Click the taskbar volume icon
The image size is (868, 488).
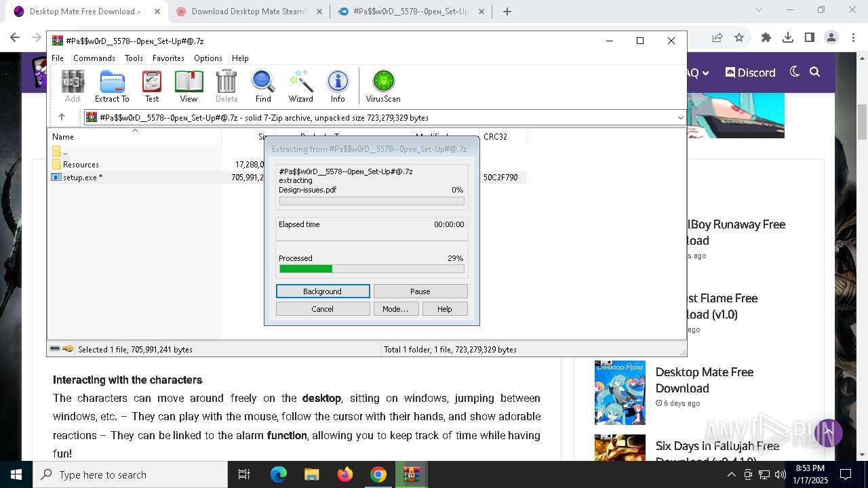tap(780, 474)
